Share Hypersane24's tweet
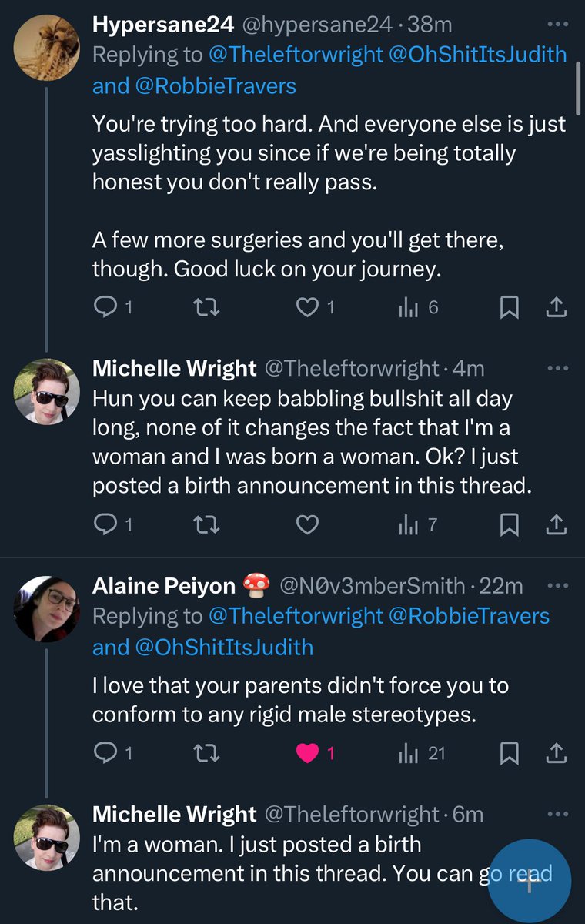This screenshot has width=585, height=924. tap(556, 308)
